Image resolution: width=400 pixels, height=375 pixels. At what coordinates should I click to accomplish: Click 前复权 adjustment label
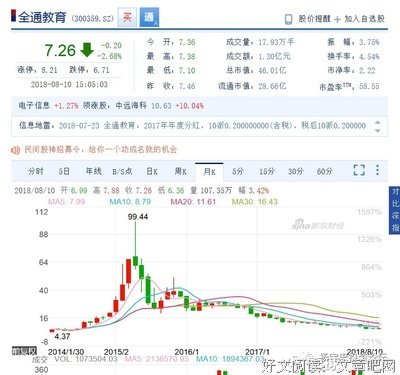(24, 351)
